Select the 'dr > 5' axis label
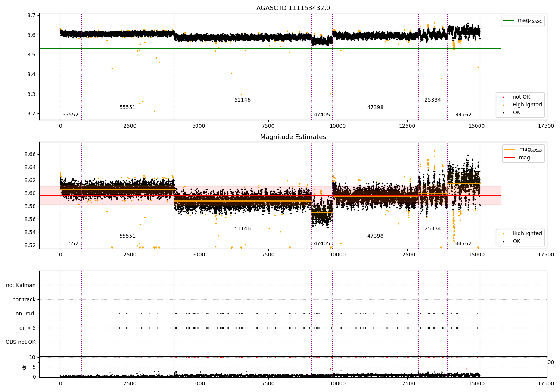Screen dimensions: 560x392 pyautogui.click(x=28, y=328)
